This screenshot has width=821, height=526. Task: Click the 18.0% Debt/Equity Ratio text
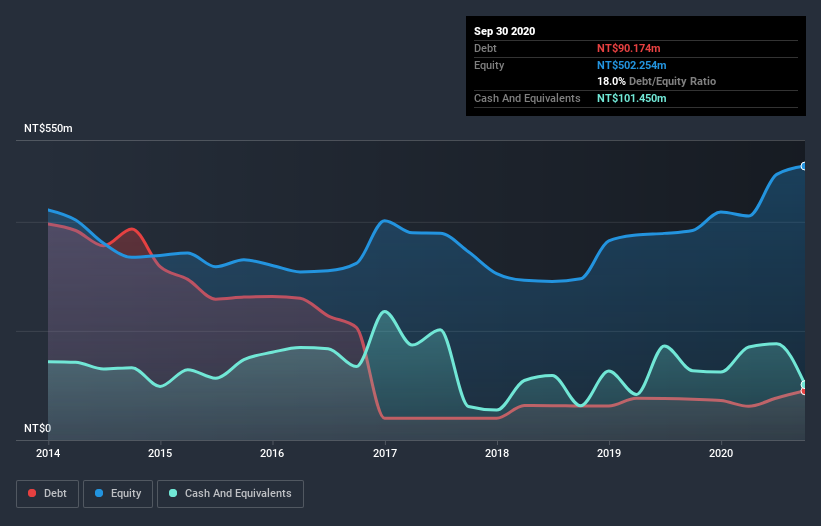tap(657, 82)
